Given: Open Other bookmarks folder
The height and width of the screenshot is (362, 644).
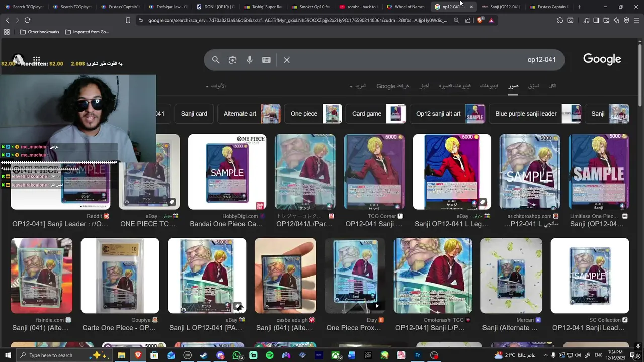Looking at the screenshot, I should point(39,32).
